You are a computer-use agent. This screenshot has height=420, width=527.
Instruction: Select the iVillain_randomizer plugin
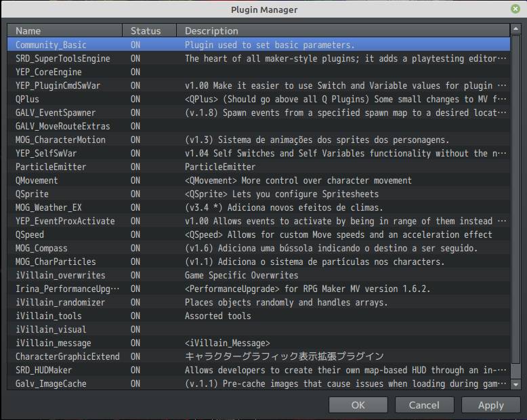[259, 302]
